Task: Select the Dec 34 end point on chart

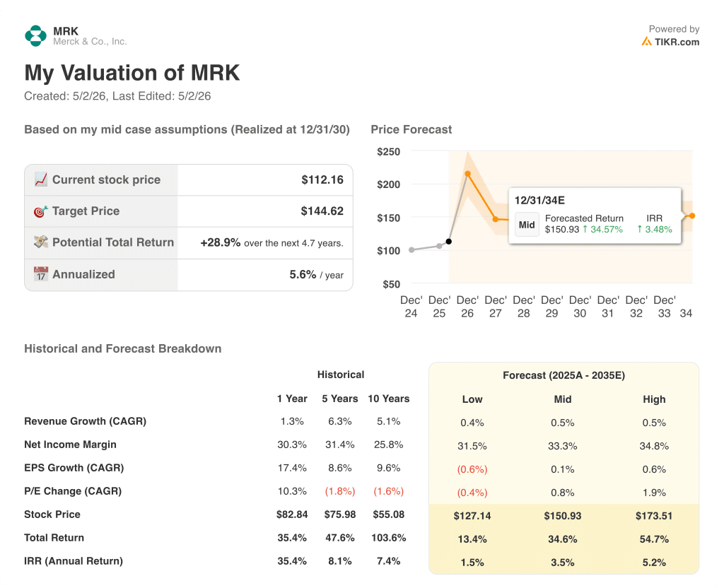Action: 692,216
